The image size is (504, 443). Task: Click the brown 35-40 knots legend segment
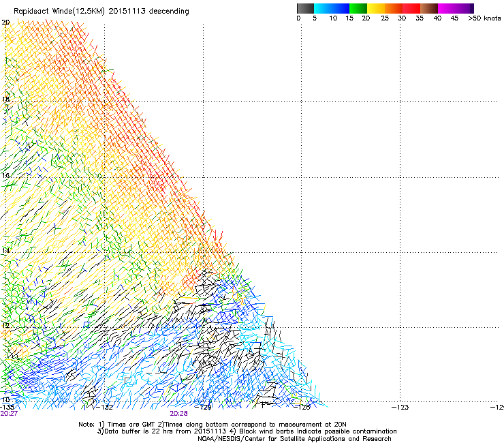[x=429, y=8]
